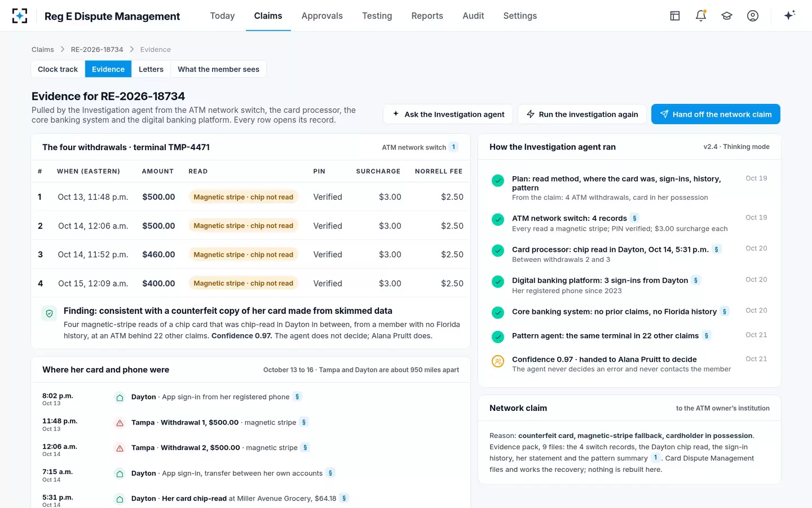Go to the Today tab
This screenshot has height=508, width=812.
pyautogui.click(x=222, y=16)
